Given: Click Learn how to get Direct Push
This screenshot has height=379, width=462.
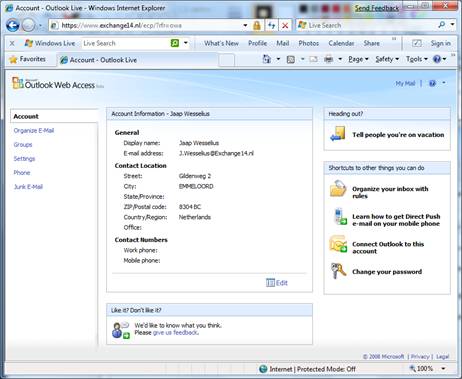Looking at the screenshot, I should point(396,220).
